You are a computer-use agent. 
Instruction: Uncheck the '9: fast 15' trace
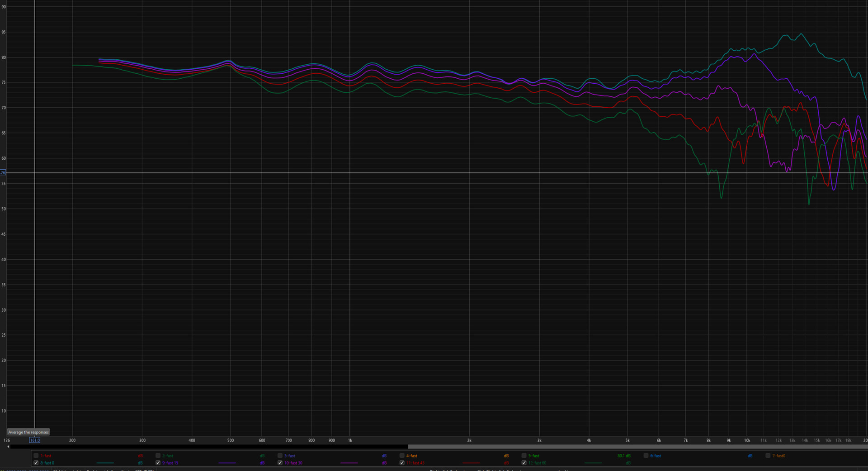coord(158,463)
